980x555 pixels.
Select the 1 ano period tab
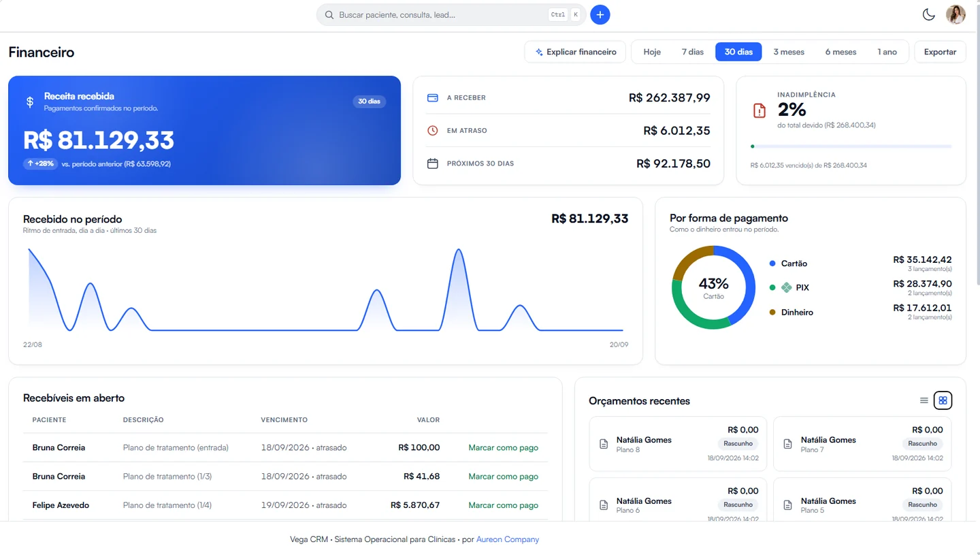[x=887, y=52]
